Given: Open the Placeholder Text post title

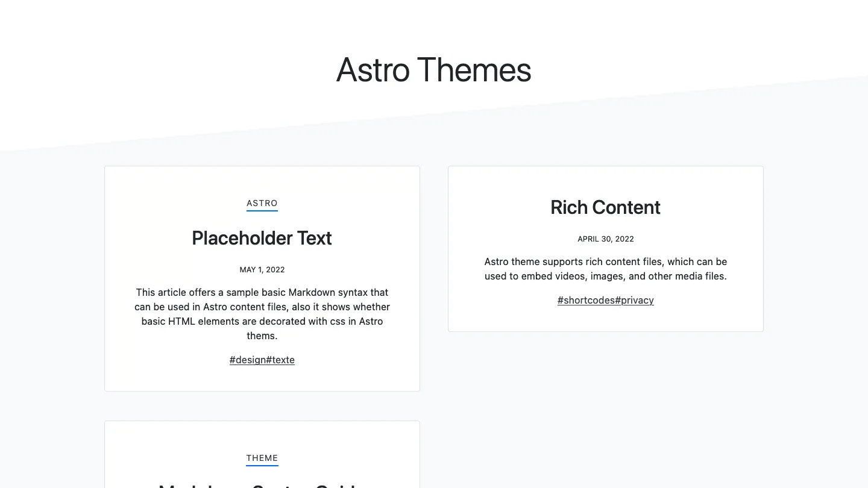Looking at the screenshot, I should 262,238.
